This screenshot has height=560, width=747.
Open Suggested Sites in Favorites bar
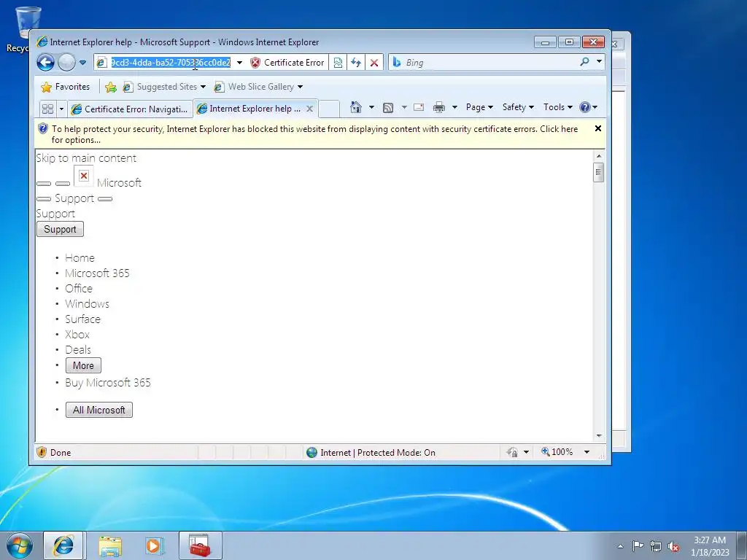164,87
